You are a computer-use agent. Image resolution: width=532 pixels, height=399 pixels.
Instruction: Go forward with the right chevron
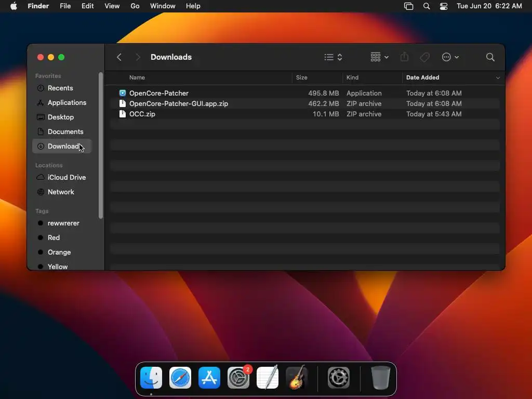[138, 57]
